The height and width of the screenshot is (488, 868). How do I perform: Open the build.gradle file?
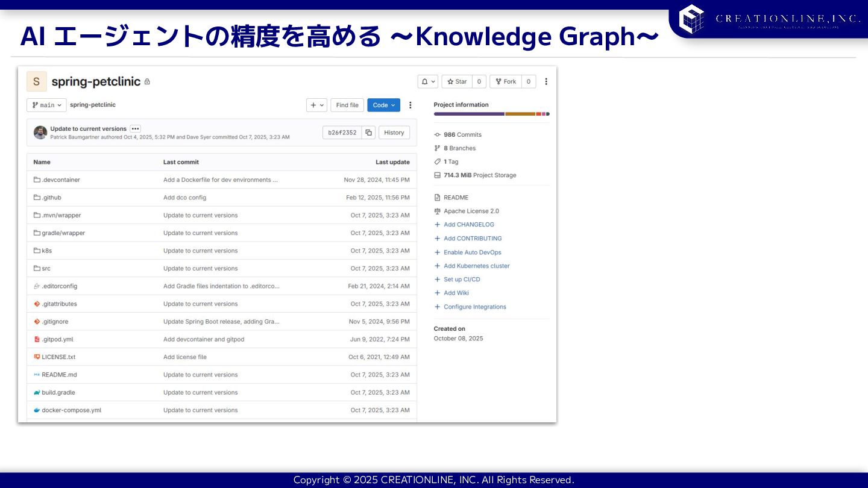(58, 393)
